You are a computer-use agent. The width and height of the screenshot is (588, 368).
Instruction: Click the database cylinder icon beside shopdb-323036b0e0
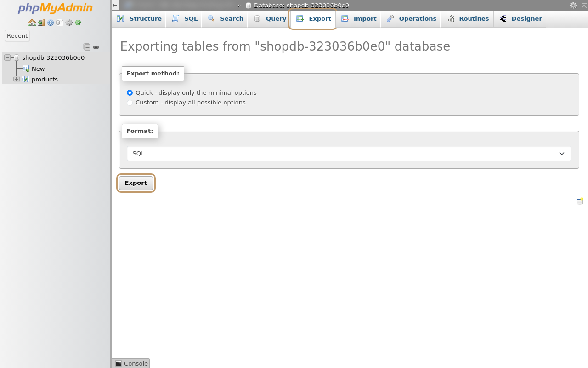(x=17, y=57)
